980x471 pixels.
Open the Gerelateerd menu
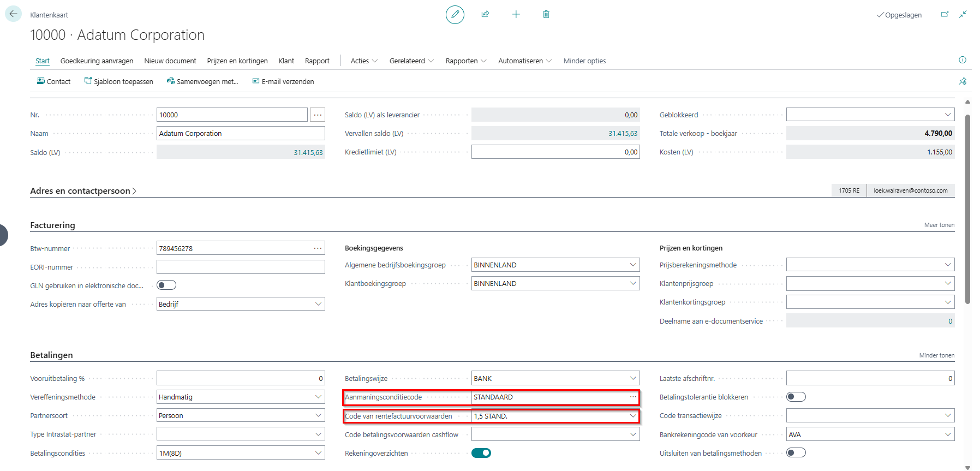pyautogui.click(x=411, y=61)
